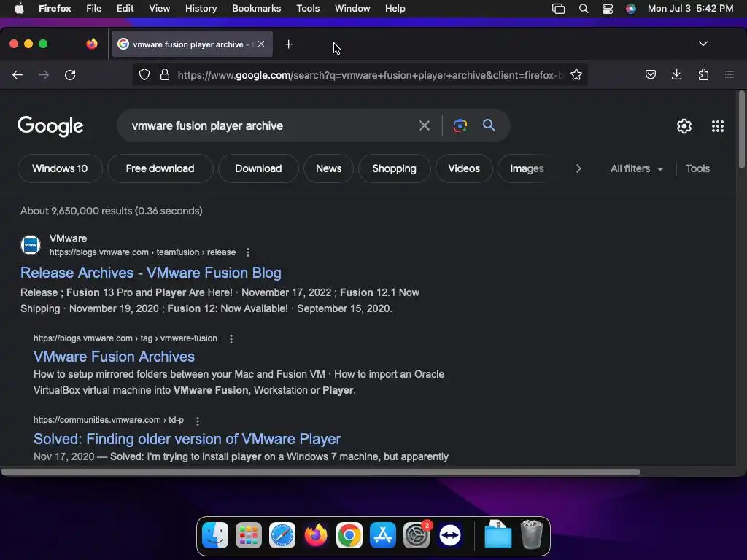
Task: Open the Window menu
Action: click(x=352, y=9)
